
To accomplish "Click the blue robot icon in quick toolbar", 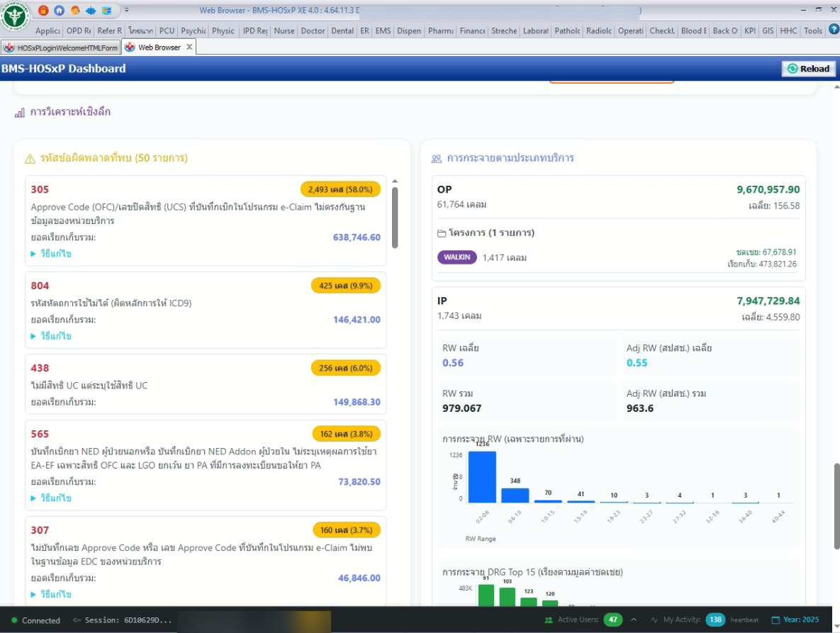I will pyautogui.click(x=91, y=11).
